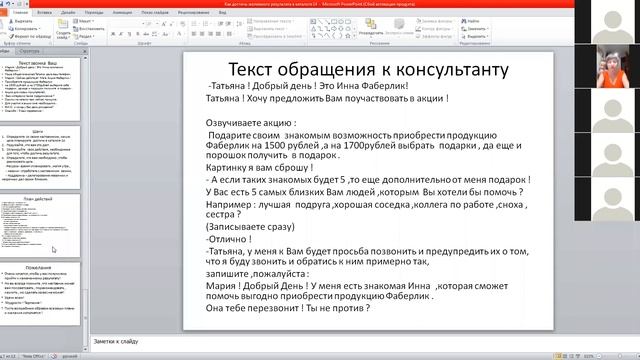Screen dimensions: 640x360
Task: Expand the shapes gallery list
Action: [354, 36]
